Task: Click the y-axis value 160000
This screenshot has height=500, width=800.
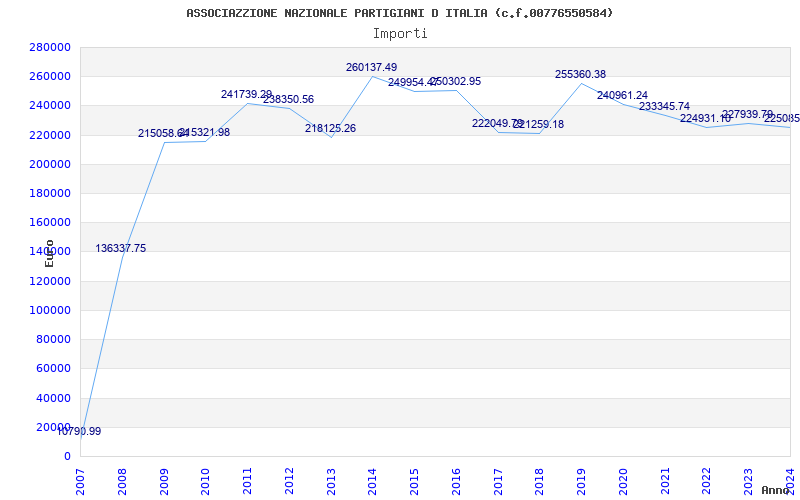Action: click(50, 222)
